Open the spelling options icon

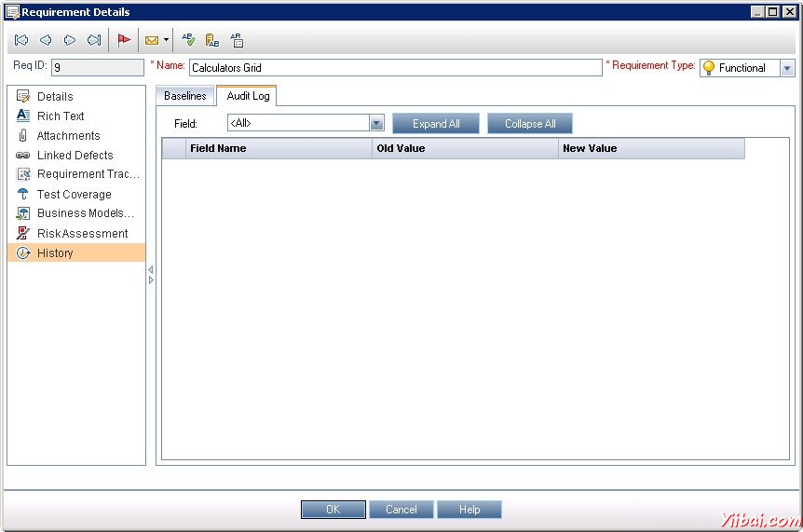click(237, 40)
